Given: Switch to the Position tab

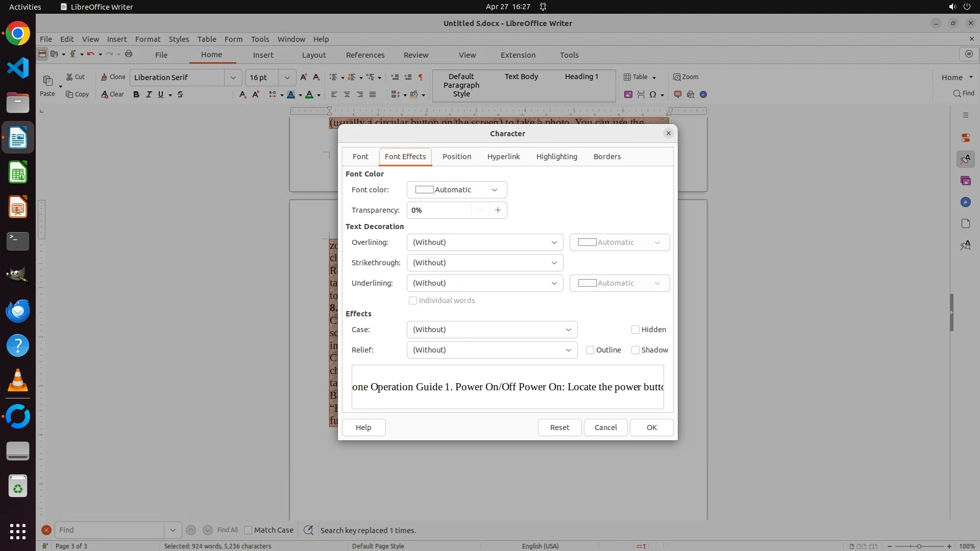Looking at the screenshot, I should [456, 157].
